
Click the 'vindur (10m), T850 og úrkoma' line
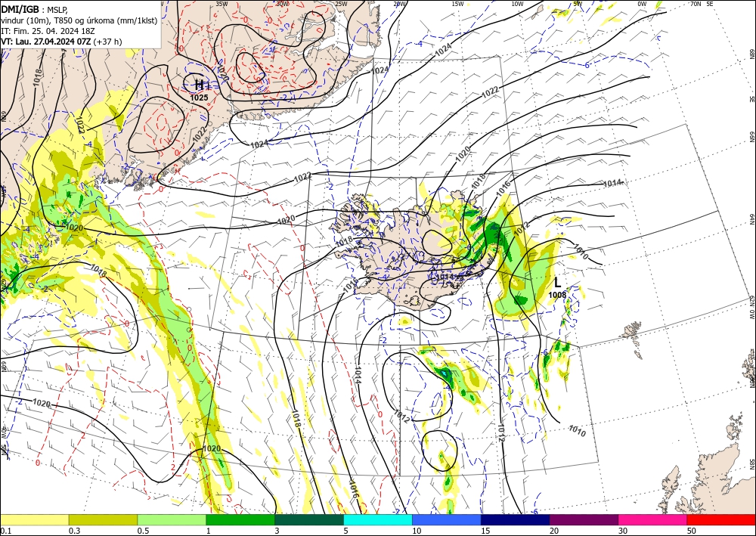[x=79, y=20]
